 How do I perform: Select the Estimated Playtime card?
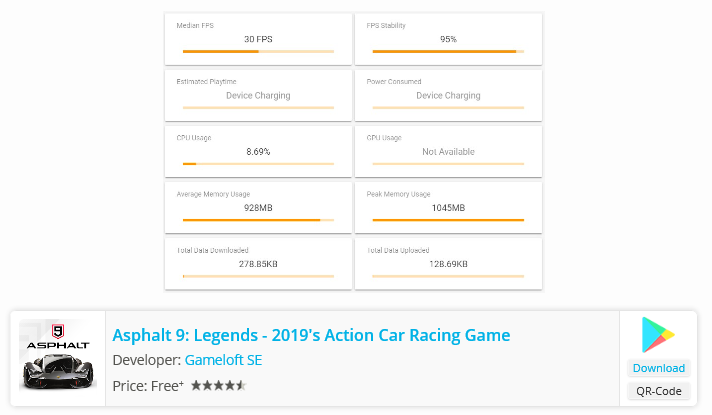(258, 95)
